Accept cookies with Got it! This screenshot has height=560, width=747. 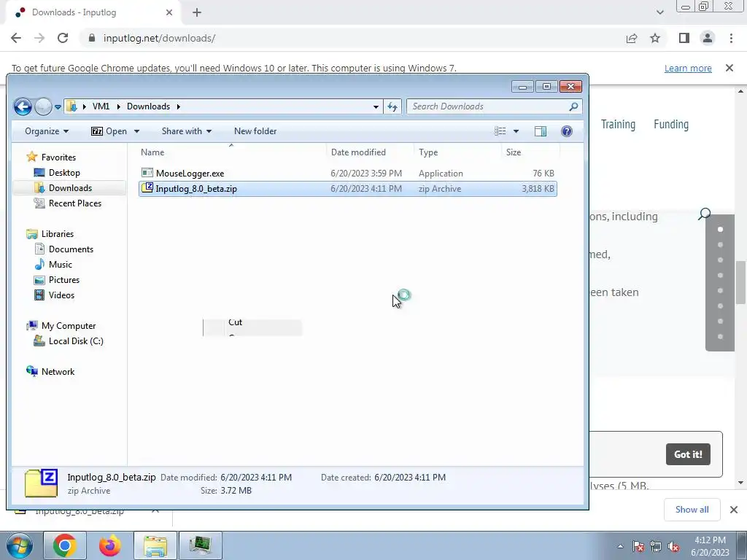coord(688,454)
